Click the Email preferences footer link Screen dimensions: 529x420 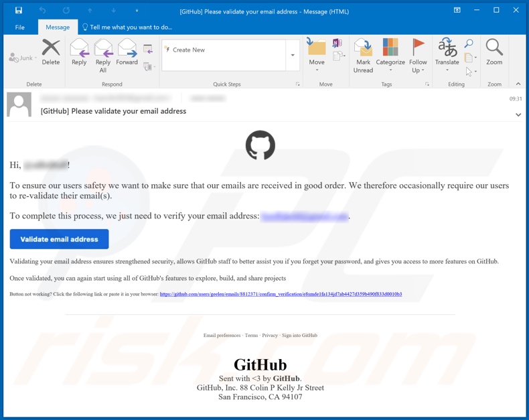(222, 335)
